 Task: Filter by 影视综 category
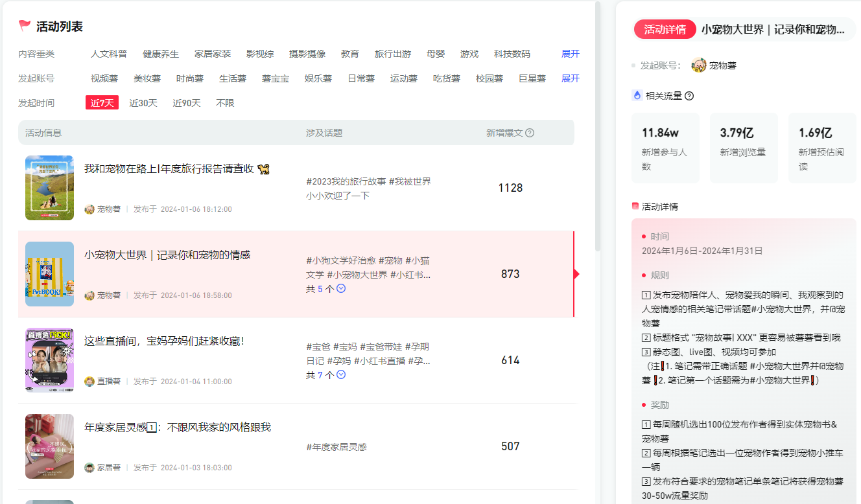pos(260,54)
